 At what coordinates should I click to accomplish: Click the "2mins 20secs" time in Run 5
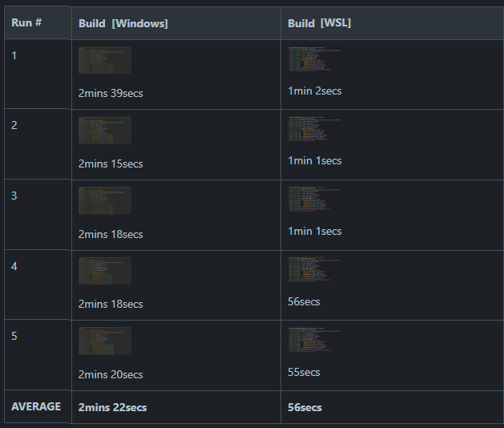click(111, 375)
